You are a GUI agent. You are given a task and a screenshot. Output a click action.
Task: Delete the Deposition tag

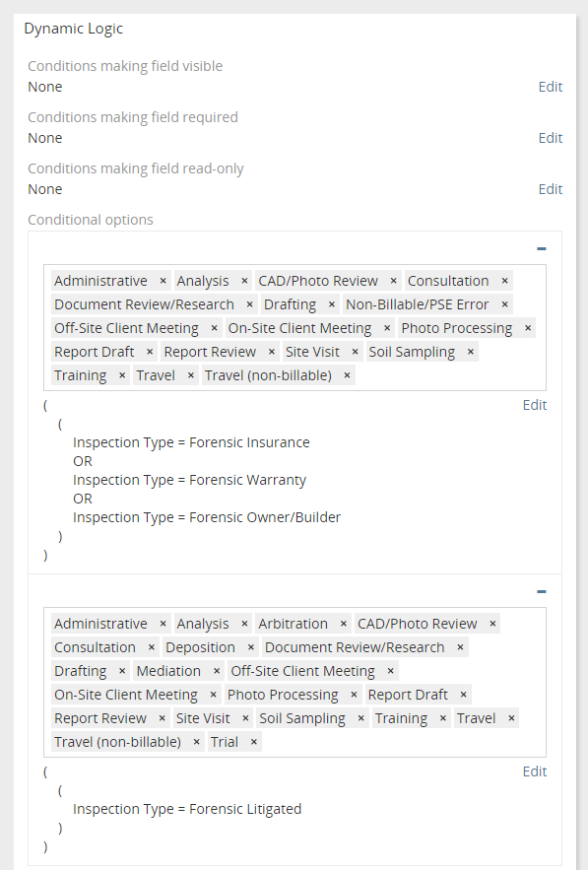pos(251,647)
